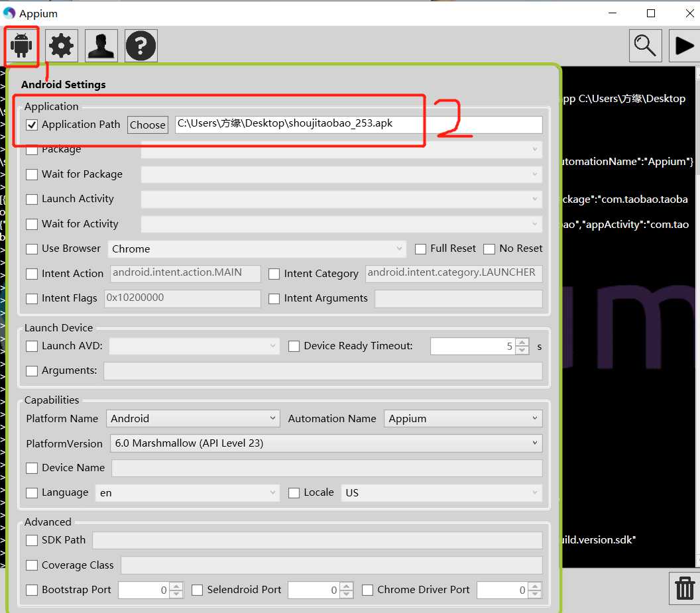Screen dimensions: 700x613
Task: Enable the SDK Path checkbox
Action: tap(32, 540)
